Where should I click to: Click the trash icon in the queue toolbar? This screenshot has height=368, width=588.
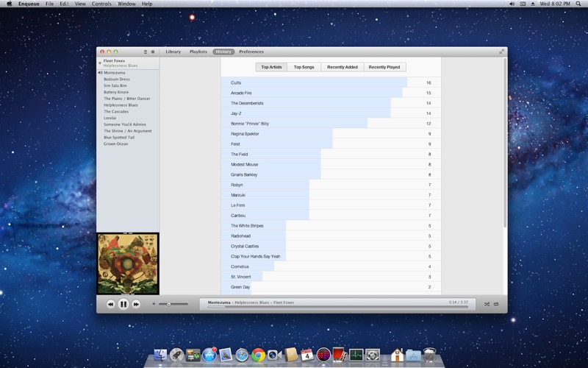(146, 52)
